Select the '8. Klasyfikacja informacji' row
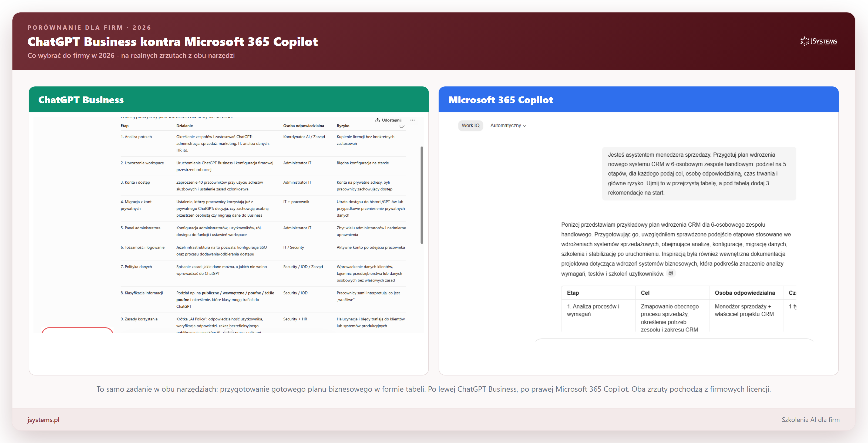Screen dimensions: 868x443 (x=263, y=299)
